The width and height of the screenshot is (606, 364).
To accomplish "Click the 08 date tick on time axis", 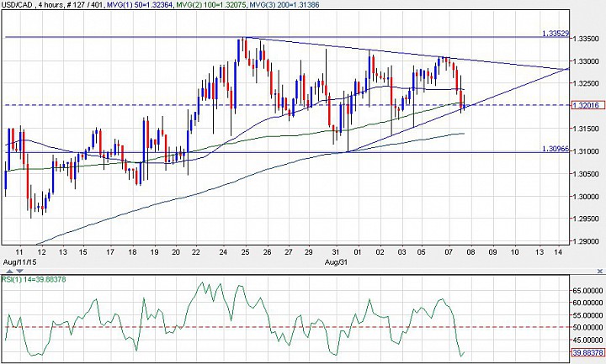I will pos(470,252).
